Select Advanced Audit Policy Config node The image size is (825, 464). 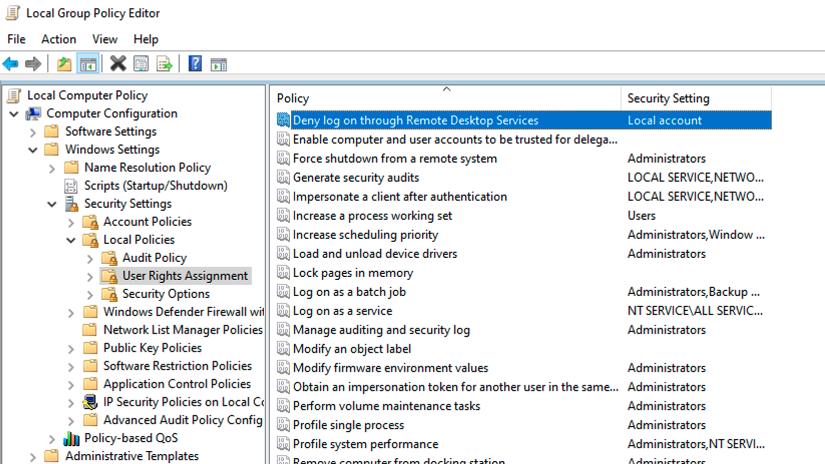[183, 420]
